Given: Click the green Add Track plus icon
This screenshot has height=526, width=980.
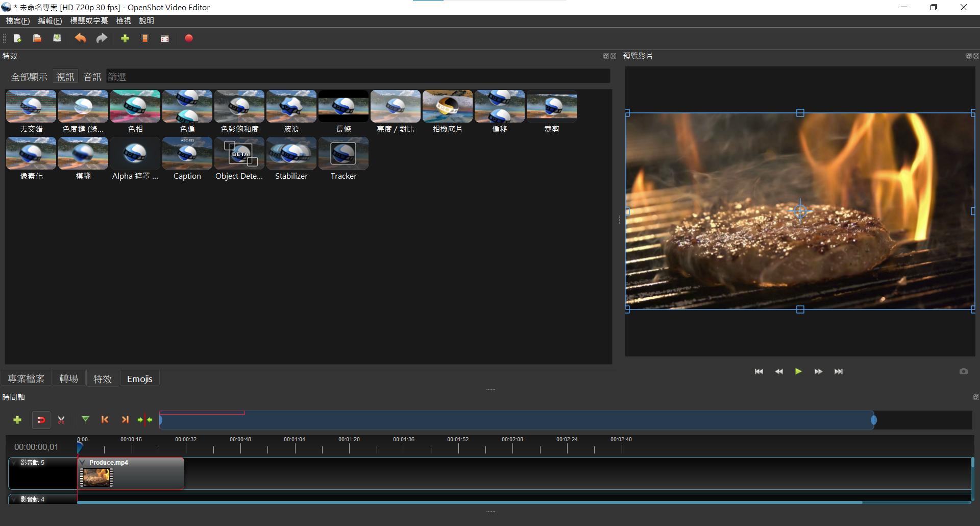Looking at the screenshot, I should [17, 420].
